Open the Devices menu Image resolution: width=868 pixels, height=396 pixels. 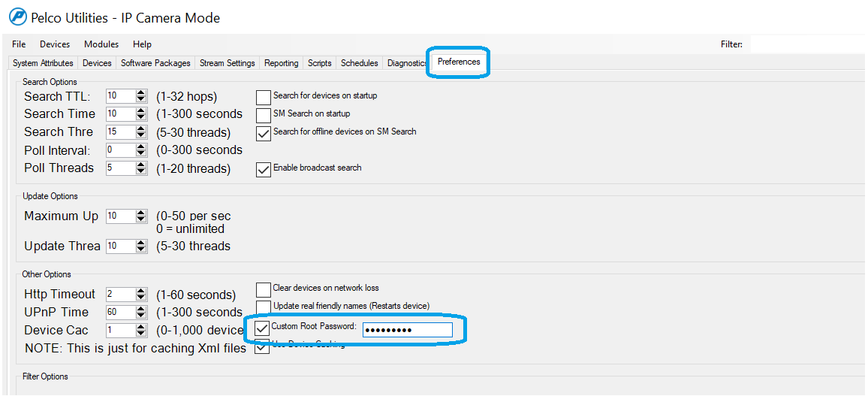55,44
